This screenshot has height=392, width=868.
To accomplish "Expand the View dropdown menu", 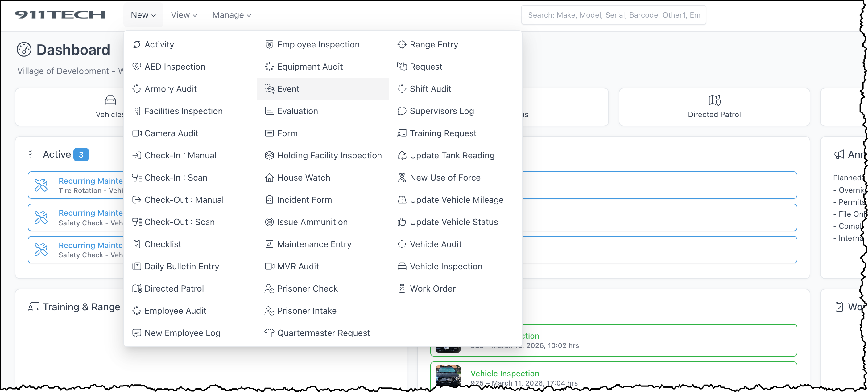I will [x=184, y=15].
